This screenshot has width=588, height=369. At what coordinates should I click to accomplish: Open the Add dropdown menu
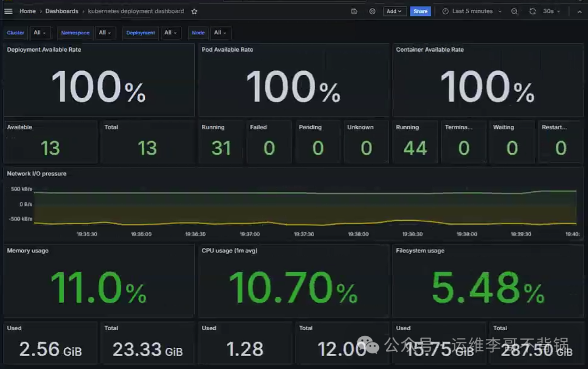(x=394, y=11)
